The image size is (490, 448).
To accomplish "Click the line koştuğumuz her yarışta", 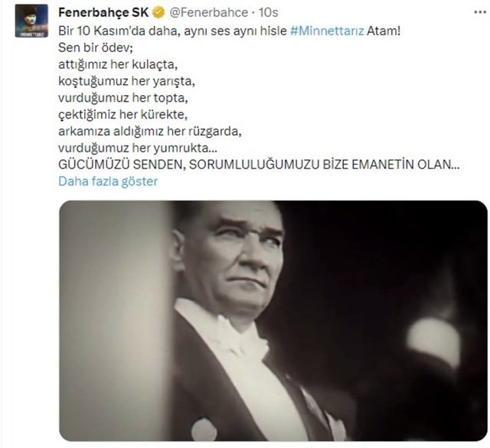I will (x=126, y=81).
